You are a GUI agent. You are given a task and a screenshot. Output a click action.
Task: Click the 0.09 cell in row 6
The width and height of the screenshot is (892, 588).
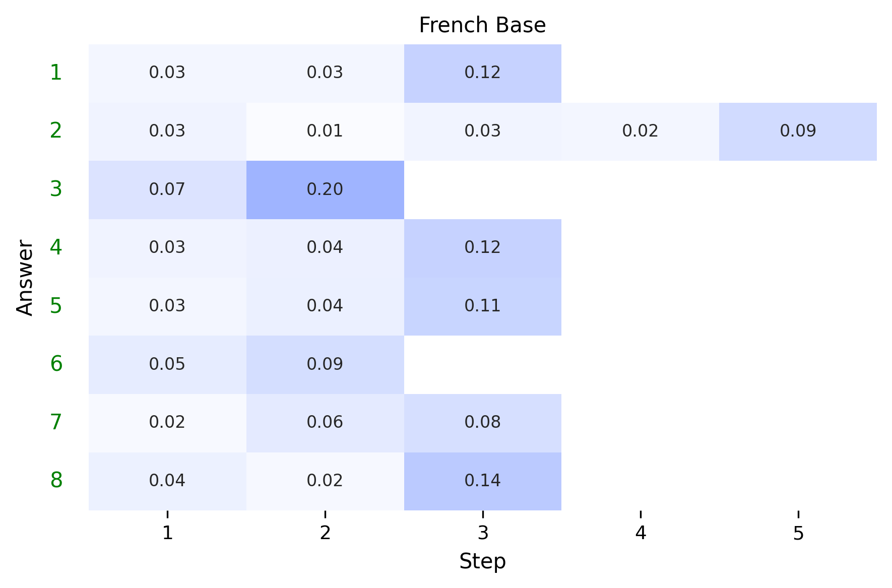pos(325,364)
